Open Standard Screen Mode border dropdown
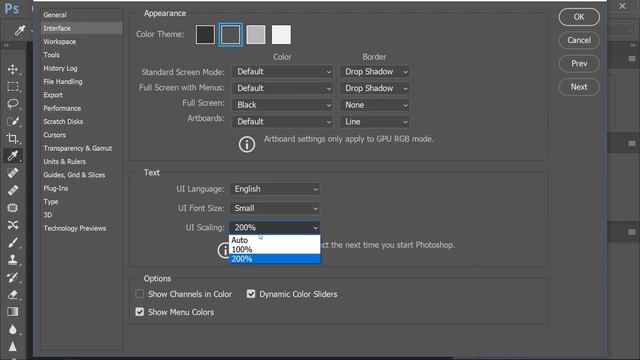The image size is (640, 360). pyautogui.click(x=375, y=72)
